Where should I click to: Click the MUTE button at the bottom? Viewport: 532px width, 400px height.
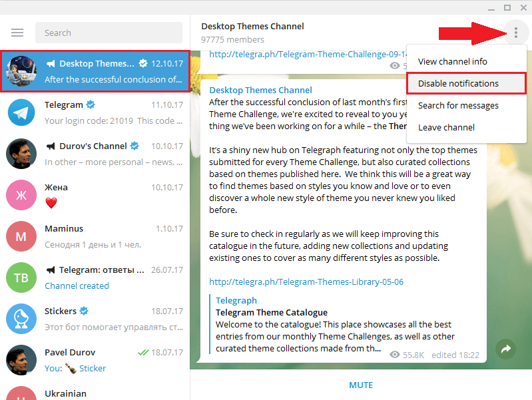point(361,385)
